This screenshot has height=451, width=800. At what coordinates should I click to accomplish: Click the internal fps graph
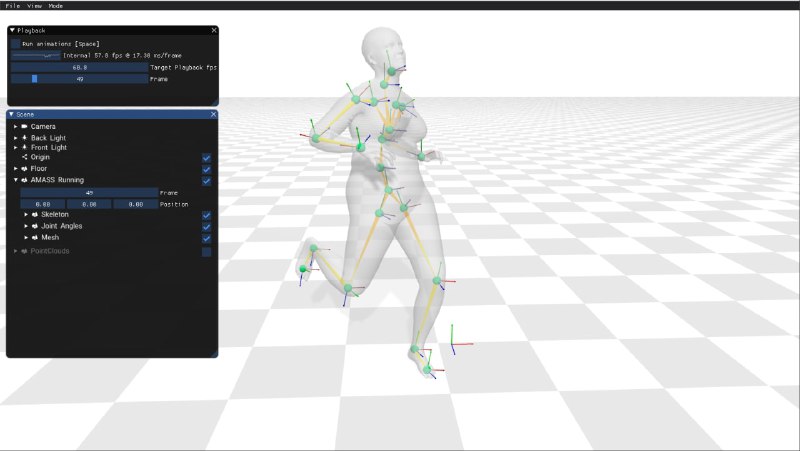click(36, 56)
